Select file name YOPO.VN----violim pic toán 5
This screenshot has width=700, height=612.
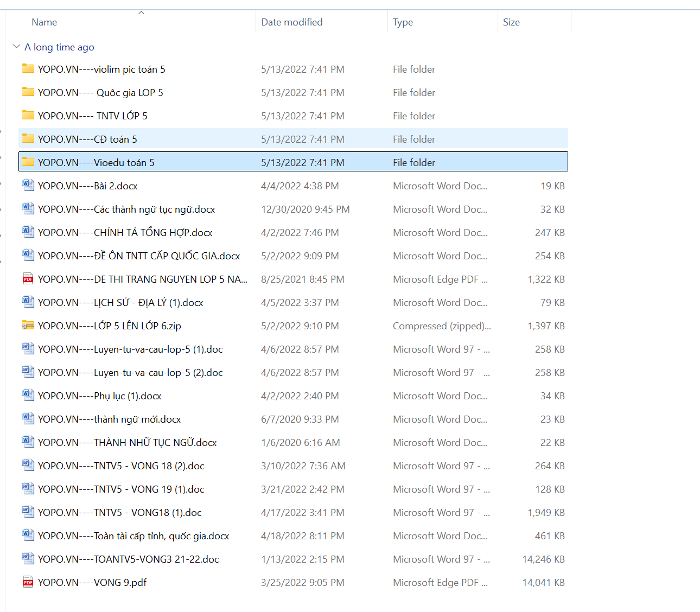pos(101,69)
